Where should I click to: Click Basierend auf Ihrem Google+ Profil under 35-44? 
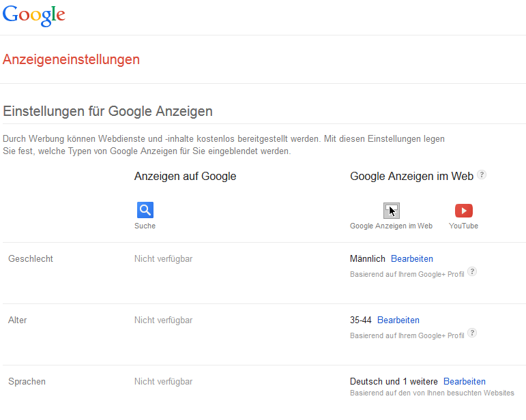(x=407, y=335)
